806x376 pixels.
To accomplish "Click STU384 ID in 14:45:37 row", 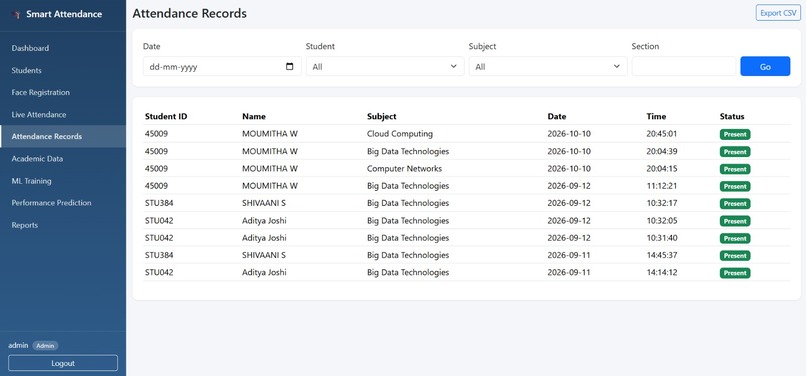I will [159, 255].
